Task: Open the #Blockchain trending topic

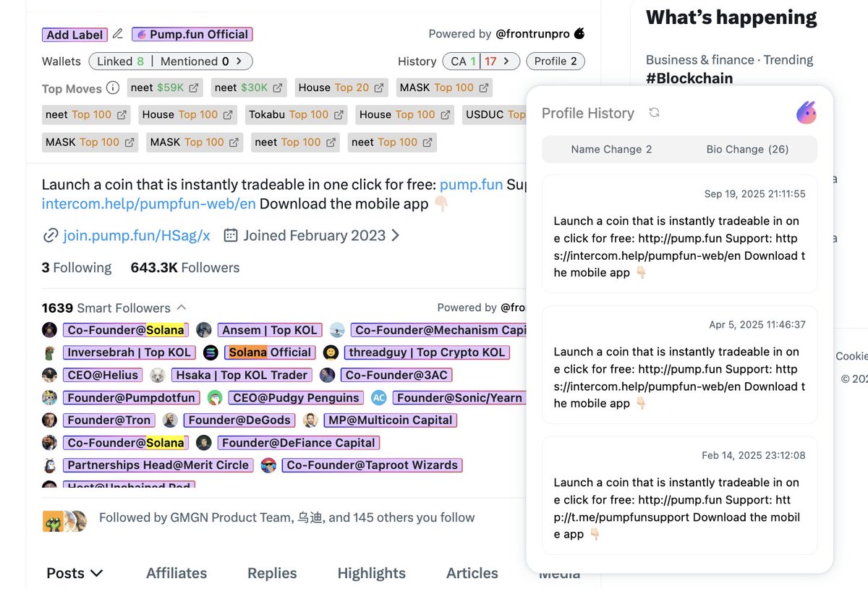Action: pyautogui.click(x=689, y=78)
